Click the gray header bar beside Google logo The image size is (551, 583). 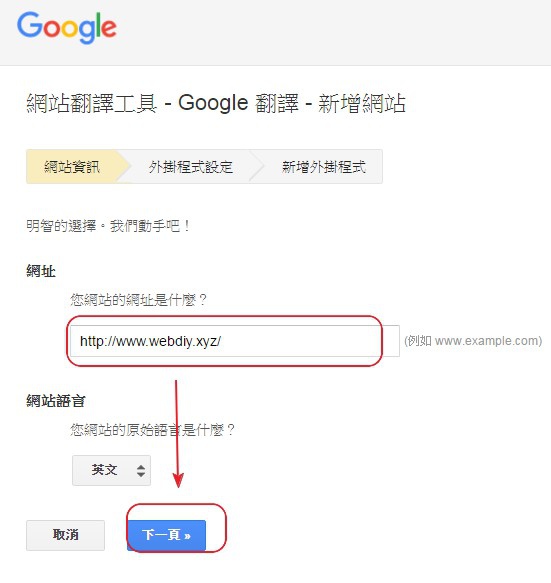point(335,32)
